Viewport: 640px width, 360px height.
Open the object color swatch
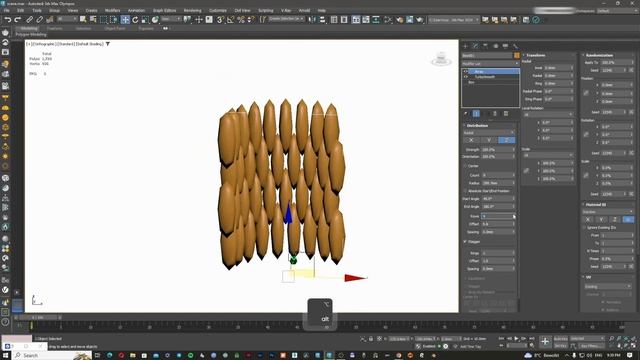[x=517, y=56]
